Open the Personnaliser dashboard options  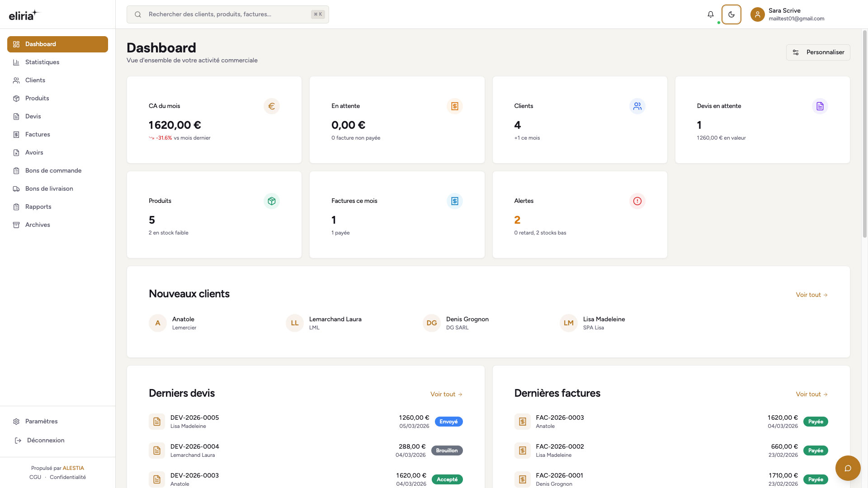tap(818, 52)
